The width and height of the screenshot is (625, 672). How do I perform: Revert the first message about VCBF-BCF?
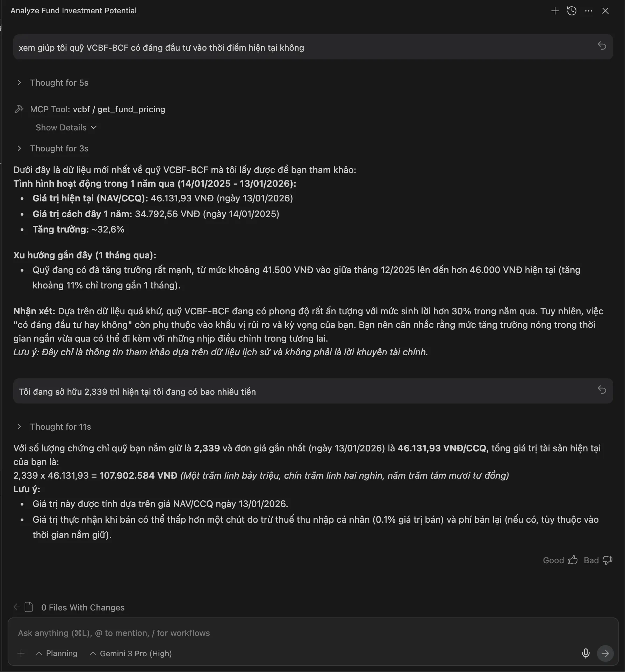(x=602, y=46)
